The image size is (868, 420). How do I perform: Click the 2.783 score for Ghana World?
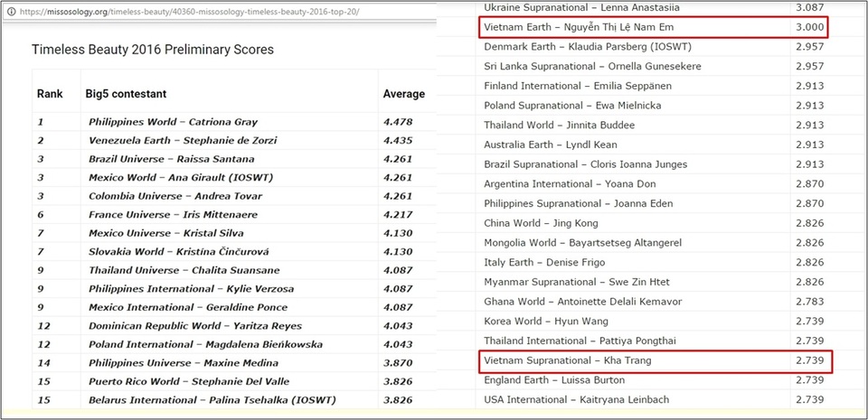810,302
